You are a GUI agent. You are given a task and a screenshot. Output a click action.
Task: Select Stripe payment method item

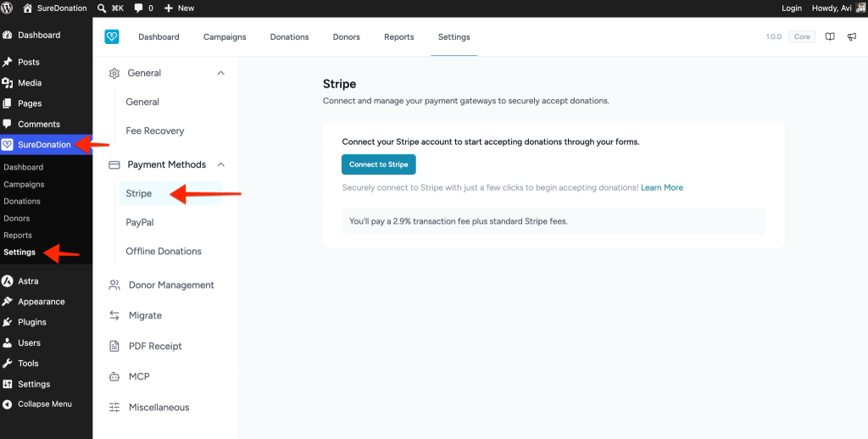tap(170, 194)
